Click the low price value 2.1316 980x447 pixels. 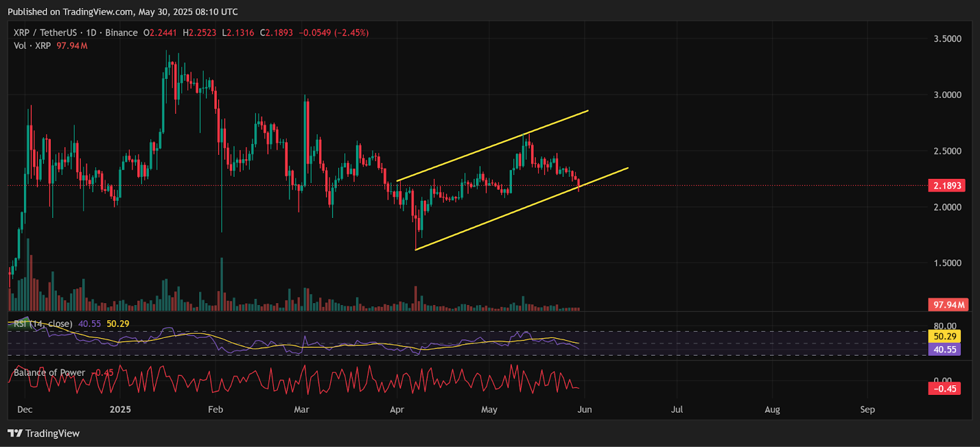[241, 32]
